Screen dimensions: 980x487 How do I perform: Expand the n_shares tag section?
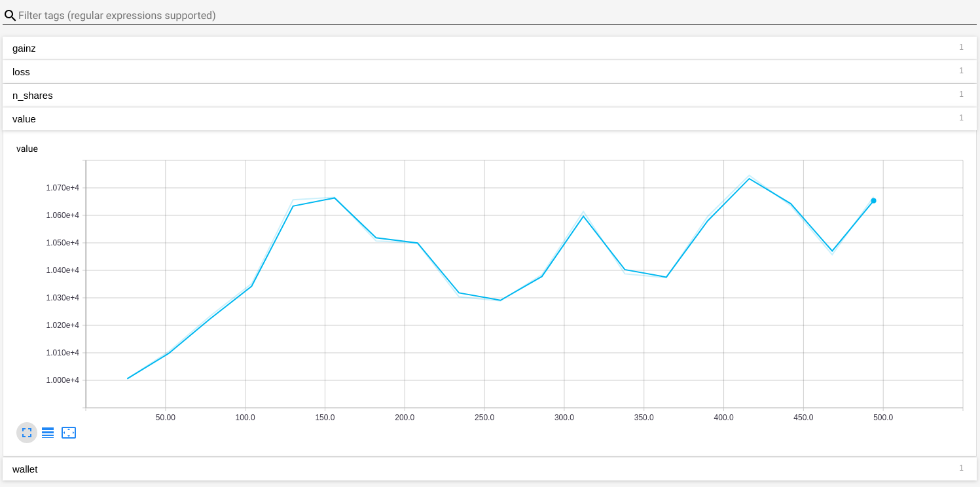pos(490,95)
